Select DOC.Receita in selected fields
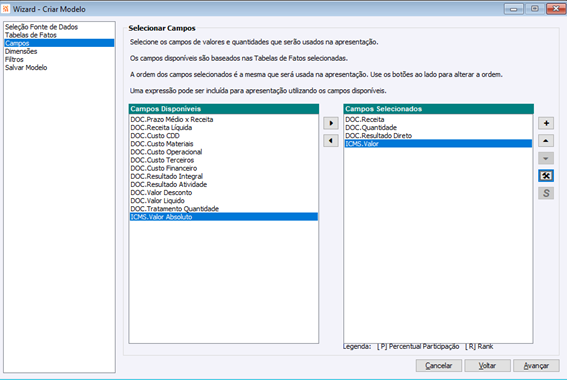Viewport: 567px width, 380px height. click(438, 119)
